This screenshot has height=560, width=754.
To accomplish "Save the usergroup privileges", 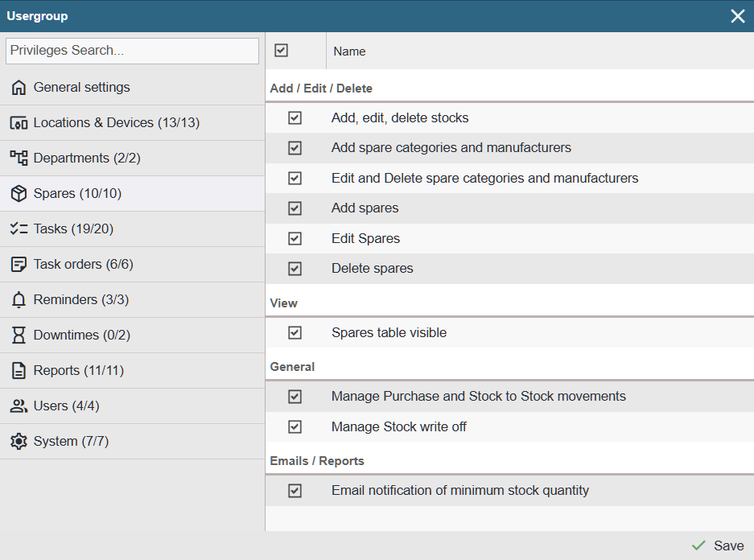I will coord(719,546).
